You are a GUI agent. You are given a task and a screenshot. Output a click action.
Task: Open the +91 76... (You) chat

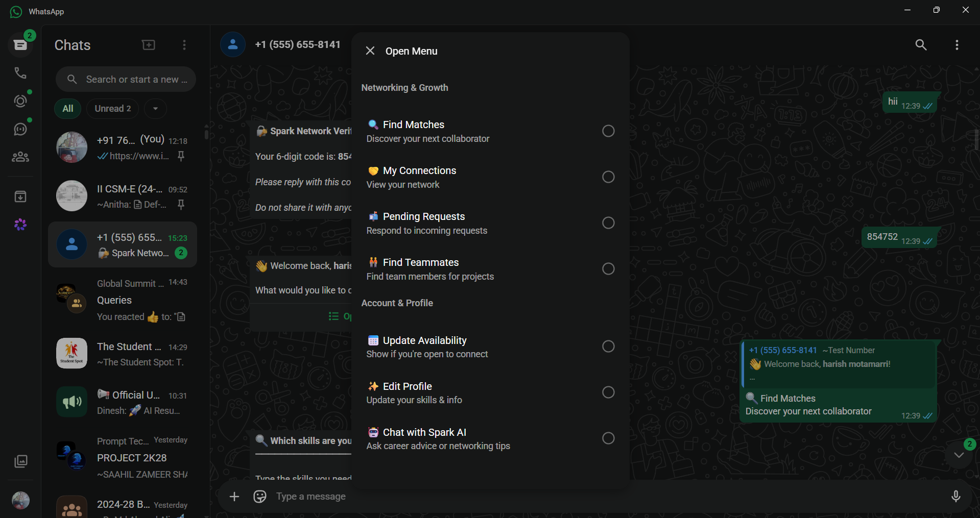[x=123, y=147]
